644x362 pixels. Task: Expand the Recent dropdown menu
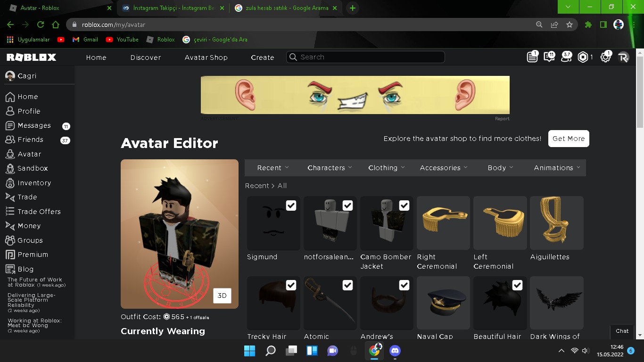click(x=273, y=168)
